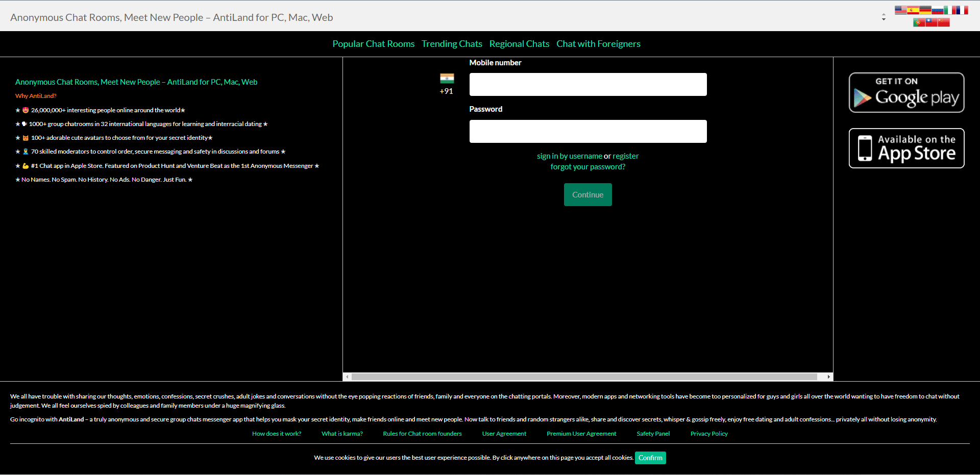Open Popular Chat Rooms menu
The width and height of the screenshot is (980, 475).
pyautogui.click(x=374, y=44)
